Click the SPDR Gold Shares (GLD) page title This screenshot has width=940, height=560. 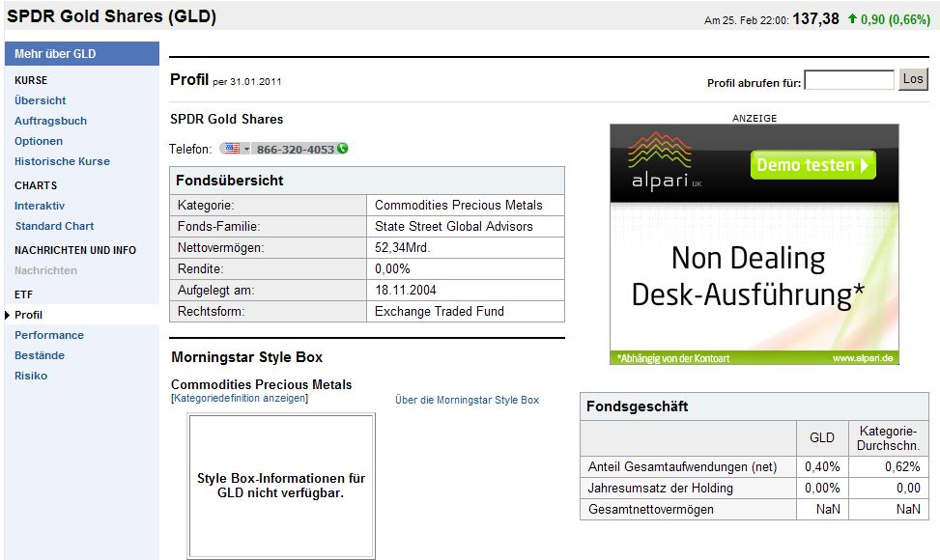pyautogui.click(x=111, y=16)
